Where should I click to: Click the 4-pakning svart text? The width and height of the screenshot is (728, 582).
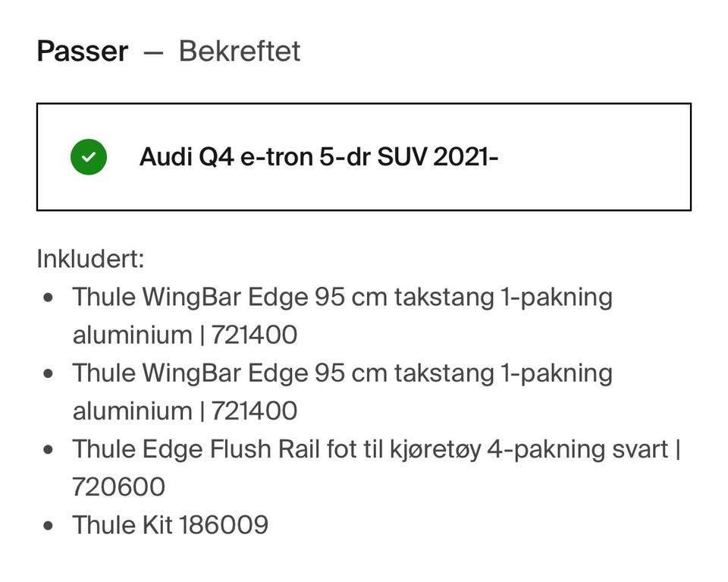pos(578,450)
